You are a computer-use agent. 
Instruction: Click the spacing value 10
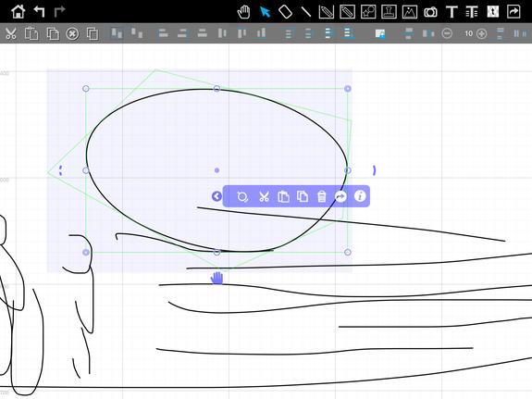coord(468,33)
